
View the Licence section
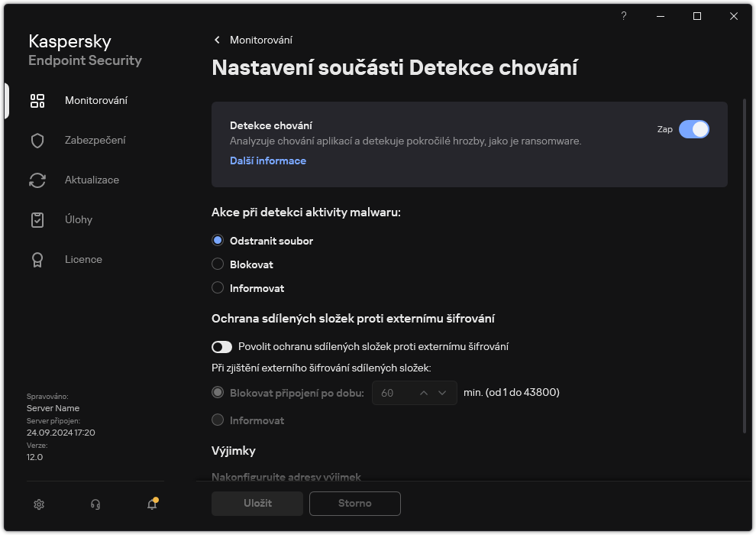click(x=37, y=259)
